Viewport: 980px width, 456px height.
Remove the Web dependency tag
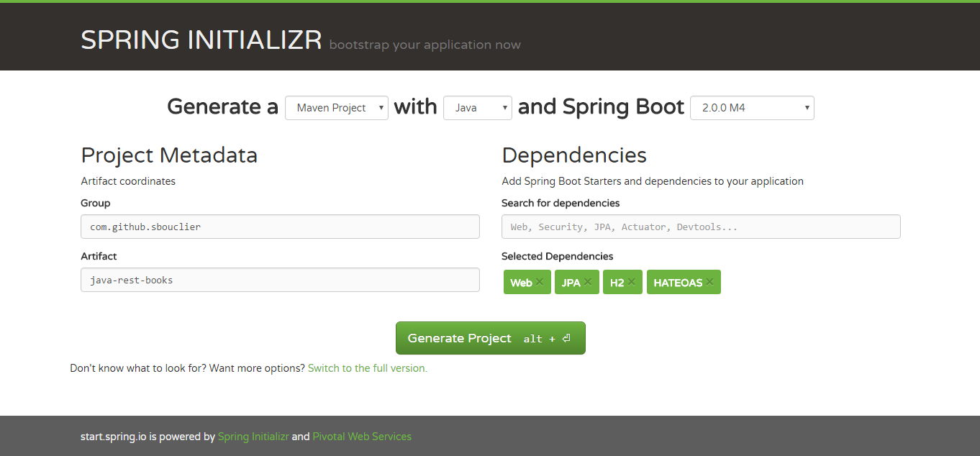pos(540,282)
